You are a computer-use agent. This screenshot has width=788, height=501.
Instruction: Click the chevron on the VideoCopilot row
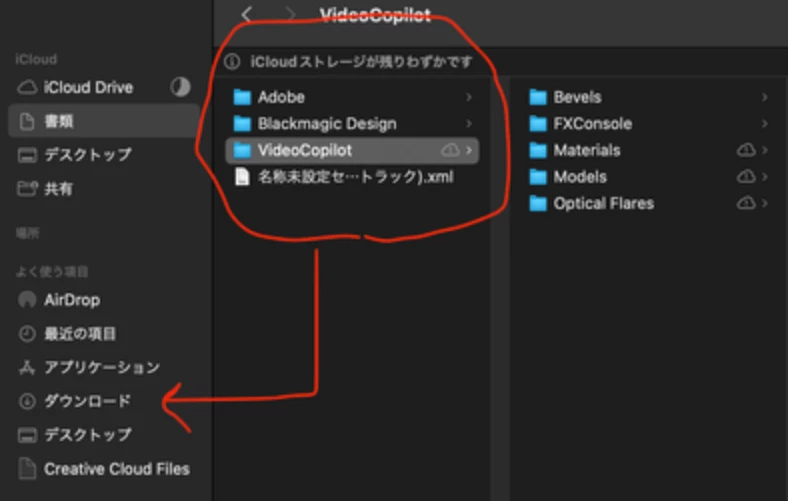(469, 150)
